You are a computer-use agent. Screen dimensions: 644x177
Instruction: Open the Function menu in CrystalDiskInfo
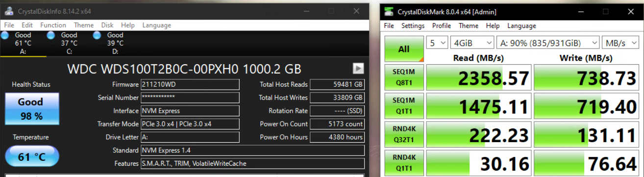53,25
